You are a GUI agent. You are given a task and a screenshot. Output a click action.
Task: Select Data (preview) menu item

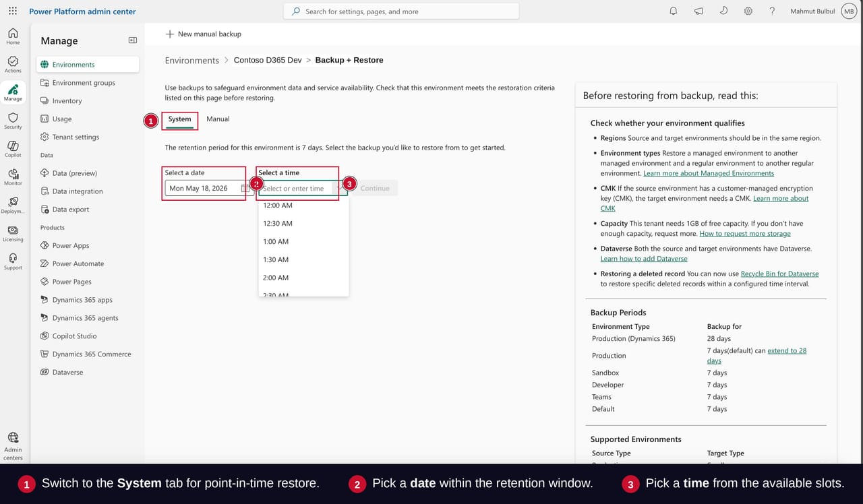pos(88,173)
